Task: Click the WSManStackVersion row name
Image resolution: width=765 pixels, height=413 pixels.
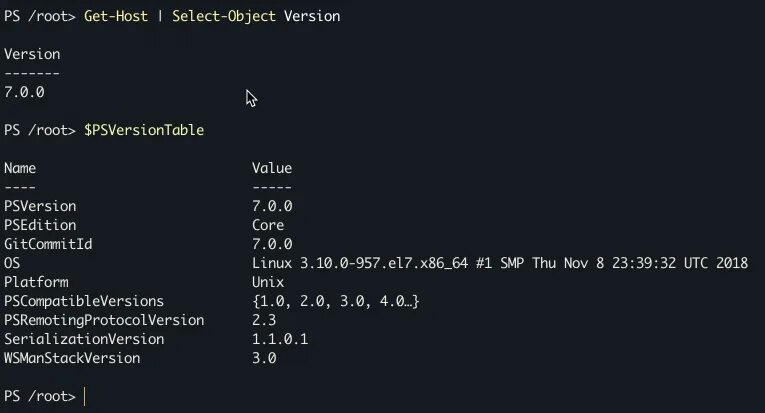Action: pos(72,358)
